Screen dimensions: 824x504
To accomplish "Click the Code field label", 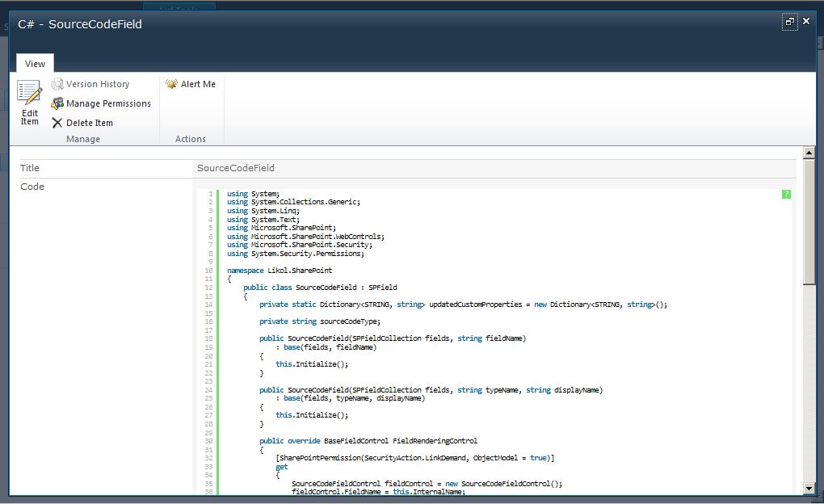I will point(32,187).
